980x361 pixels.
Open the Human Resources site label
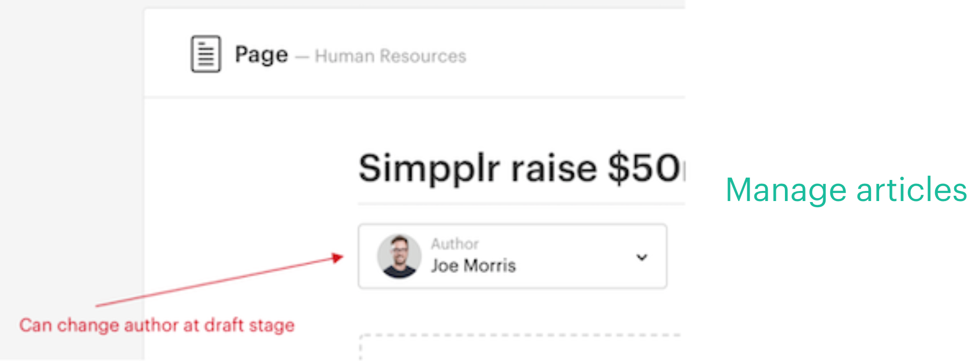390,56
